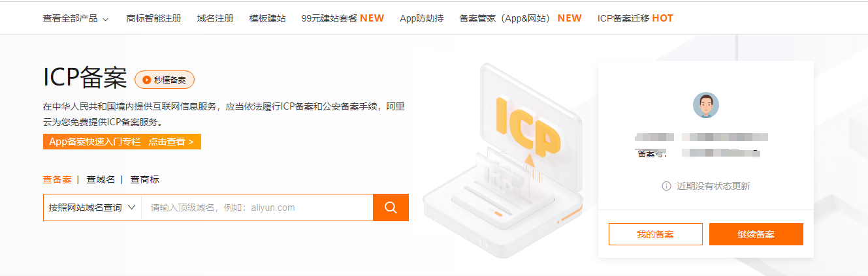Open the 99元建站套餐 NEW link

tap(343, 18)
